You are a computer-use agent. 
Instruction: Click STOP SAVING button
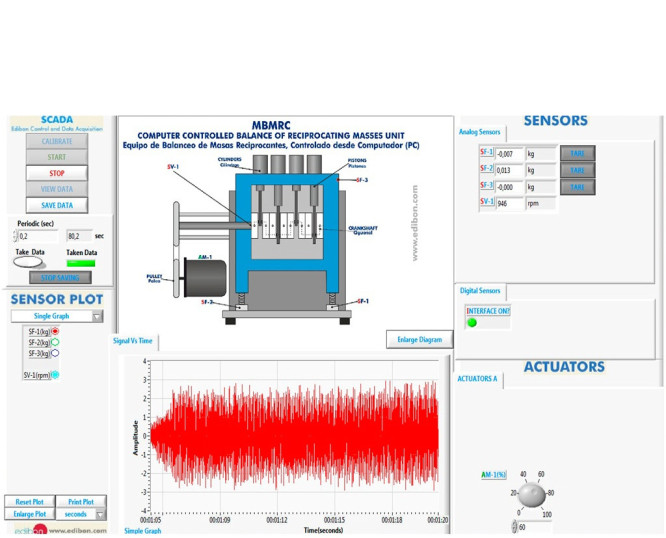pyautogui.click(x=60, y=278)
